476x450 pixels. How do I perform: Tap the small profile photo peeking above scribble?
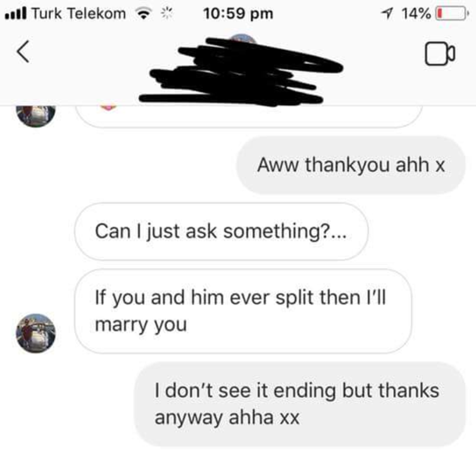click(x=242, y=38)
